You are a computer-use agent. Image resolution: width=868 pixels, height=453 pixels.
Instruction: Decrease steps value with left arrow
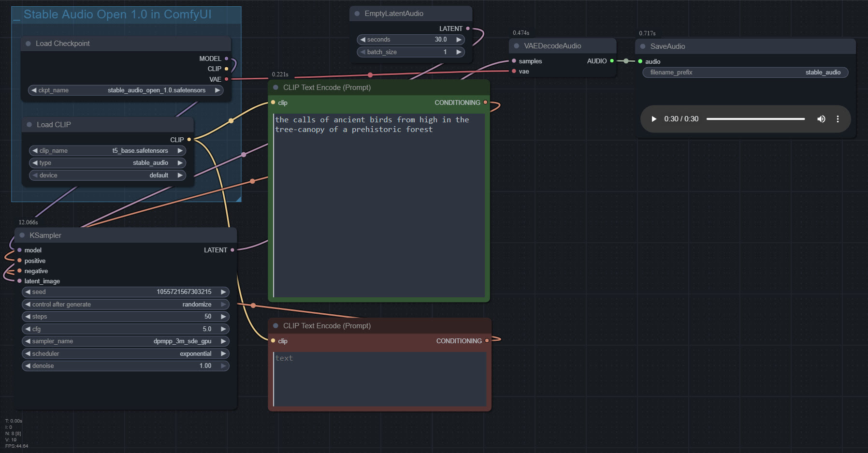pos(28,317)
